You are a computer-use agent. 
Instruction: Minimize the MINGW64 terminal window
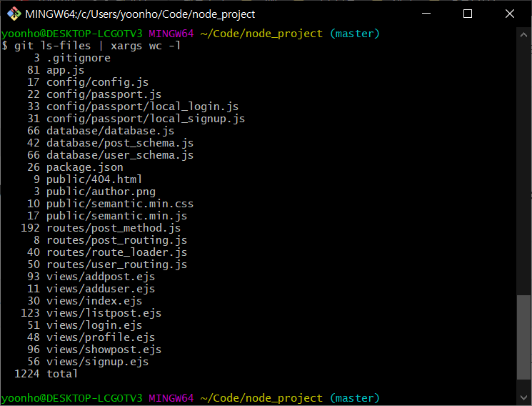click(x=426, y=14)
